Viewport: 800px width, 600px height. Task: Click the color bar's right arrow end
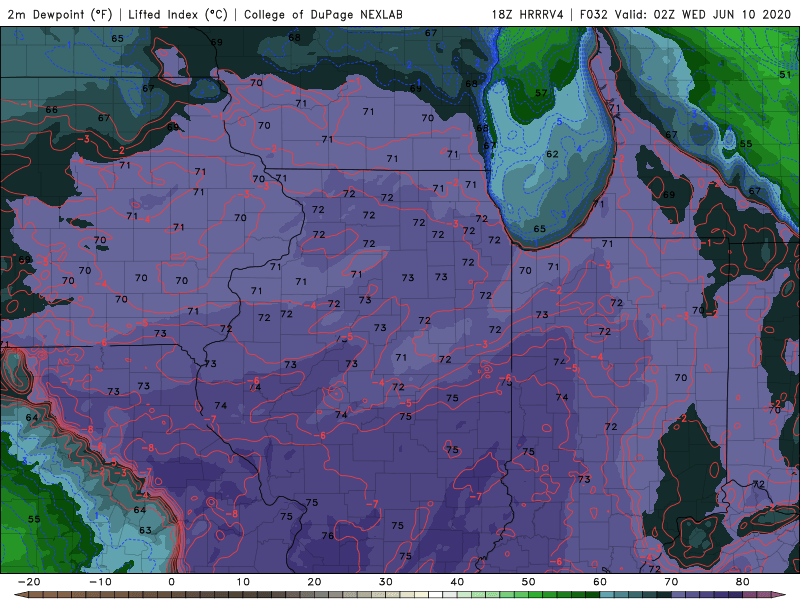tap(779, 595)
